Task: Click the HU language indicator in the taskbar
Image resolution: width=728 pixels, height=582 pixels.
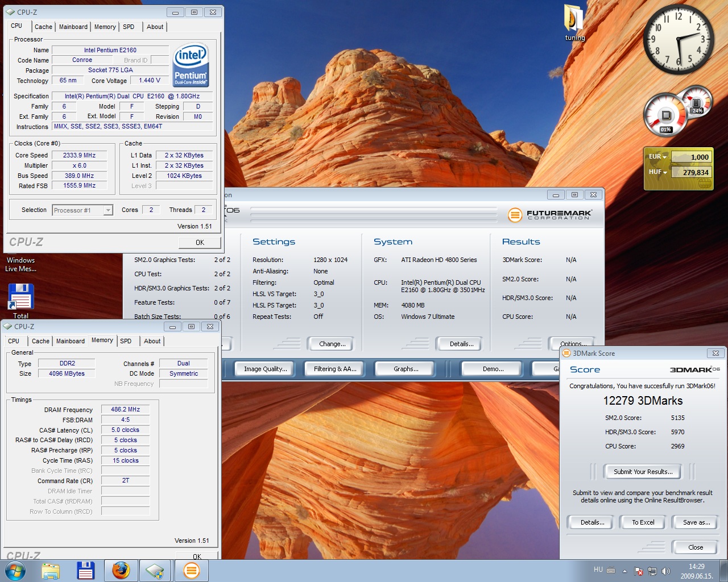Action: coord(598,569)
